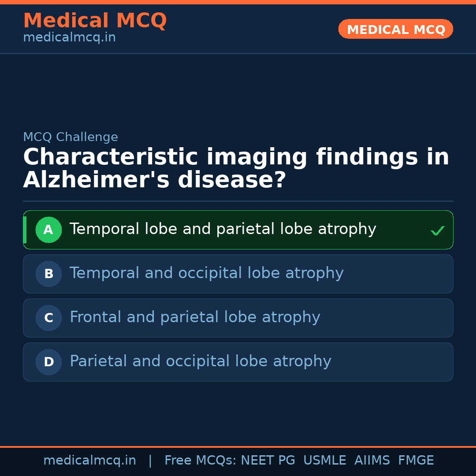
Task: Click the Alzheimer's disease question heading
Action: [236, 169]
